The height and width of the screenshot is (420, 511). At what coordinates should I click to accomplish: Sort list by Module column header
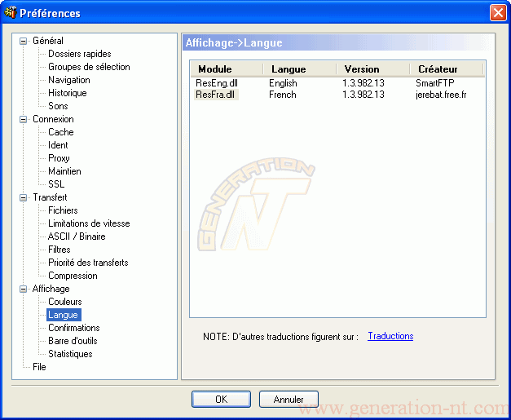pyautogui.click(x=227, y=69)
